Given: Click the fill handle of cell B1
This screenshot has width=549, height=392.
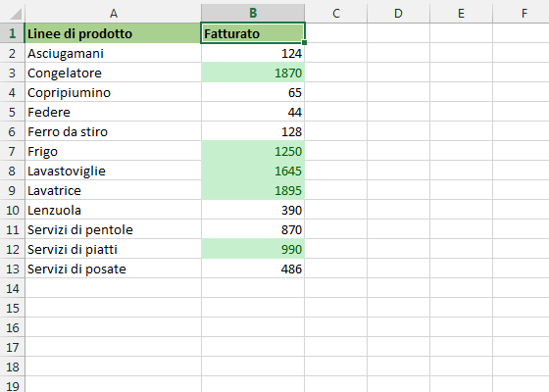Looking at the screenshot, I should pos(304,43).
